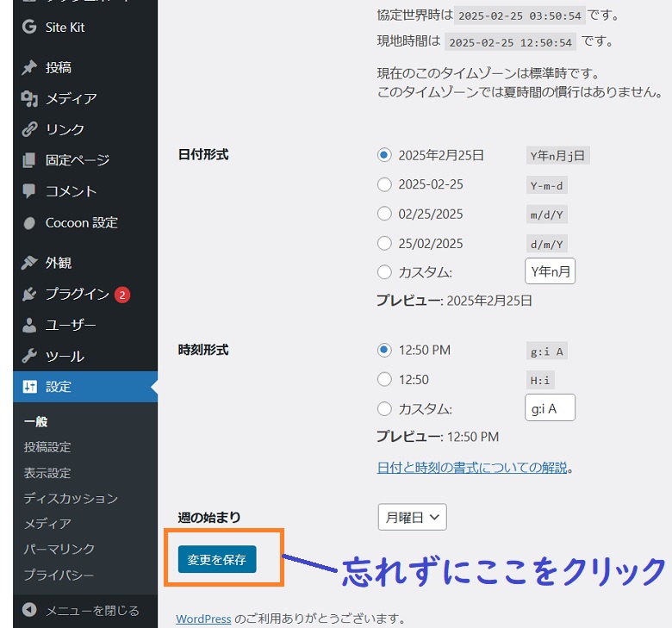Select time format 12:50 PM
The image size is (672, 628).
tap(384, 350)
